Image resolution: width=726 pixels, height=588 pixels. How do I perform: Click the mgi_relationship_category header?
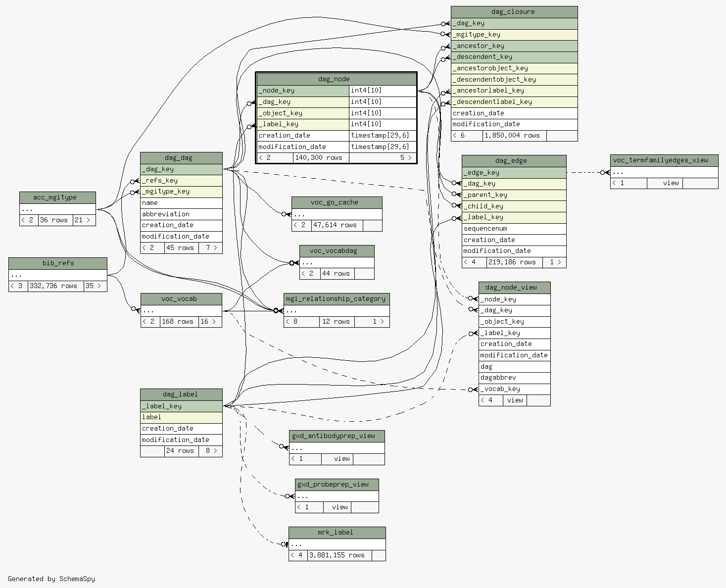pyautogui.click(x=337, y=299)
